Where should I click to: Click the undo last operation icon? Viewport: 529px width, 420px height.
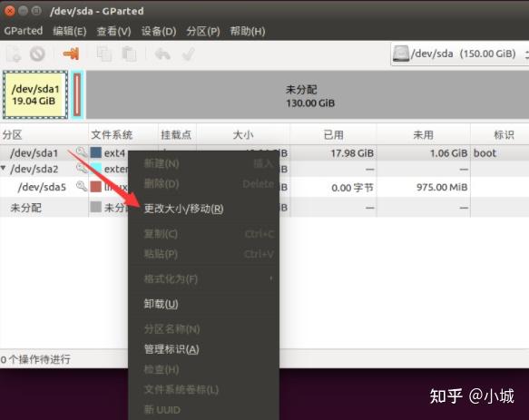162,54
